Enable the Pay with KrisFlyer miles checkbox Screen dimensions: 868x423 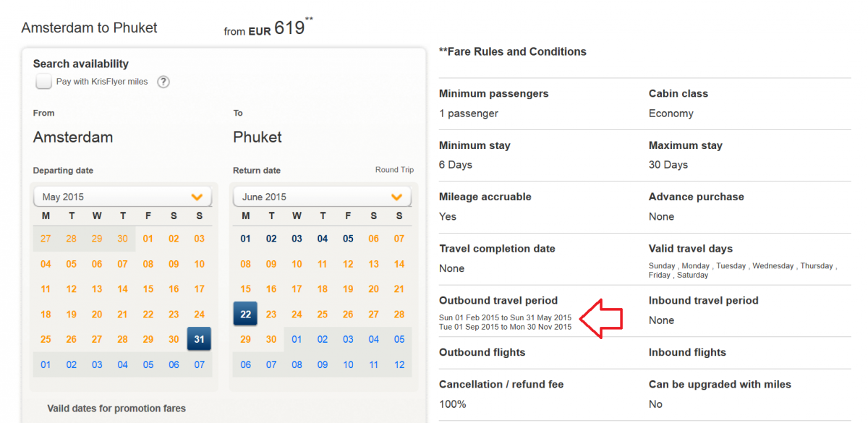click(44, 82)
